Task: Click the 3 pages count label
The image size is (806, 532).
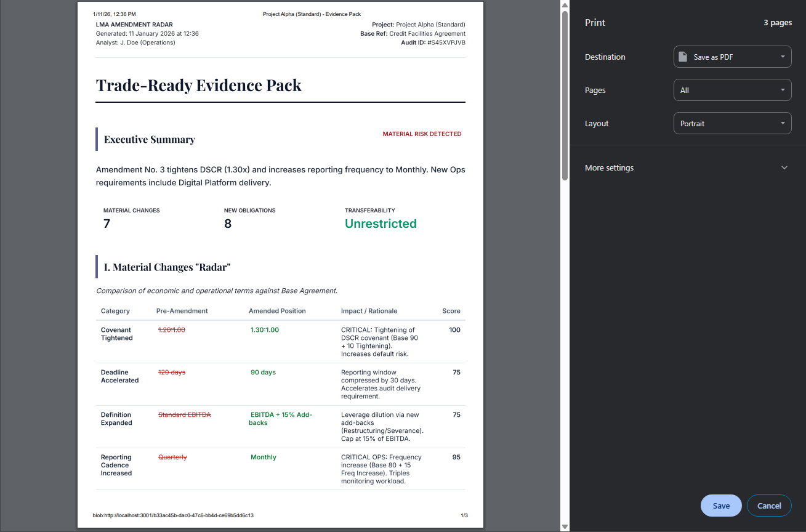Action: [x=778, y=23]
